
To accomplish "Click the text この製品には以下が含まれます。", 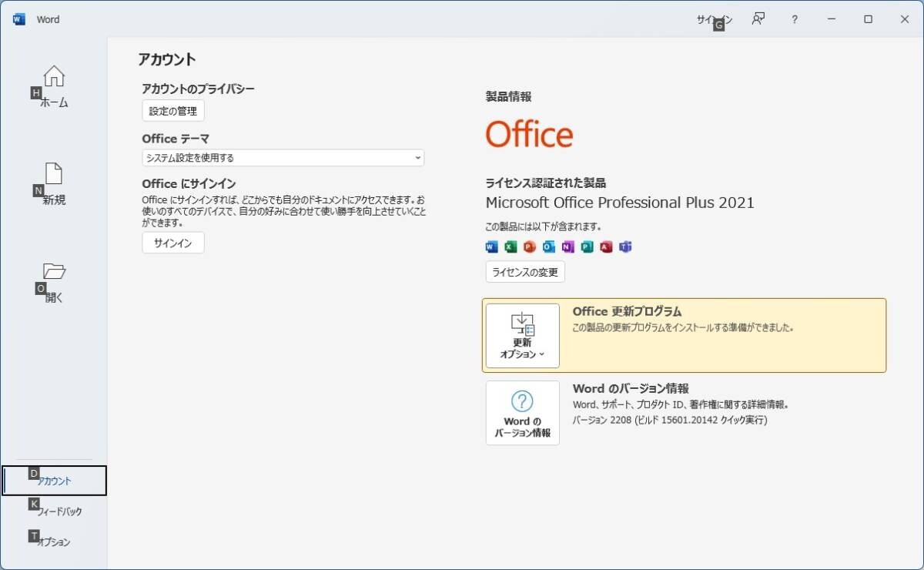I will pyautogui.click(x=543, y=227).
